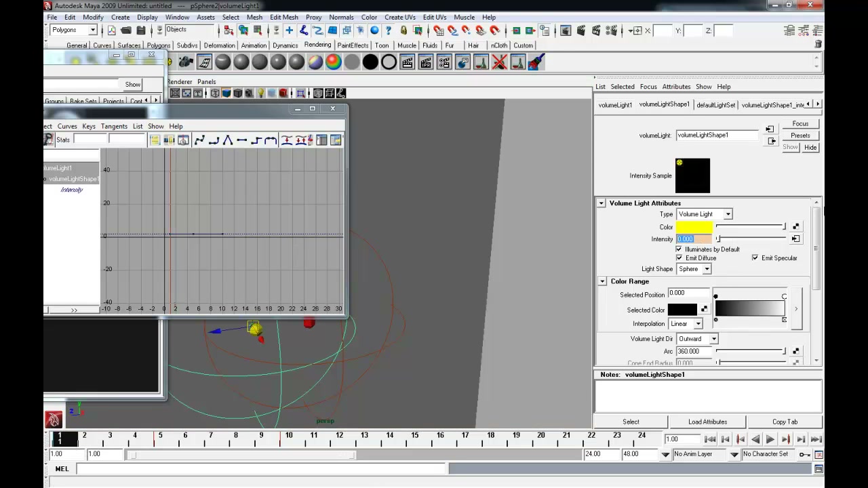
Task: Select Intensity channel in Graph Editor outliner
Action: tap(71, 190)
